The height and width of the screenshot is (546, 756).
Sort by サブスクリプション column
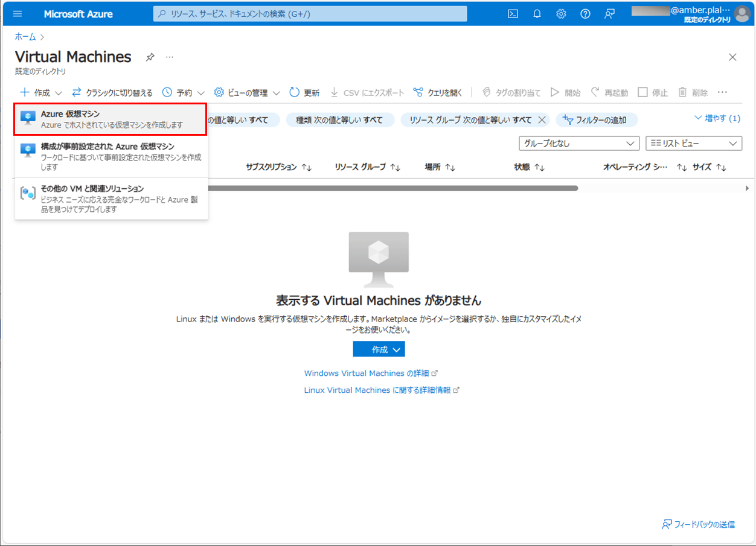pyautogui.click(x=279, y=167)
